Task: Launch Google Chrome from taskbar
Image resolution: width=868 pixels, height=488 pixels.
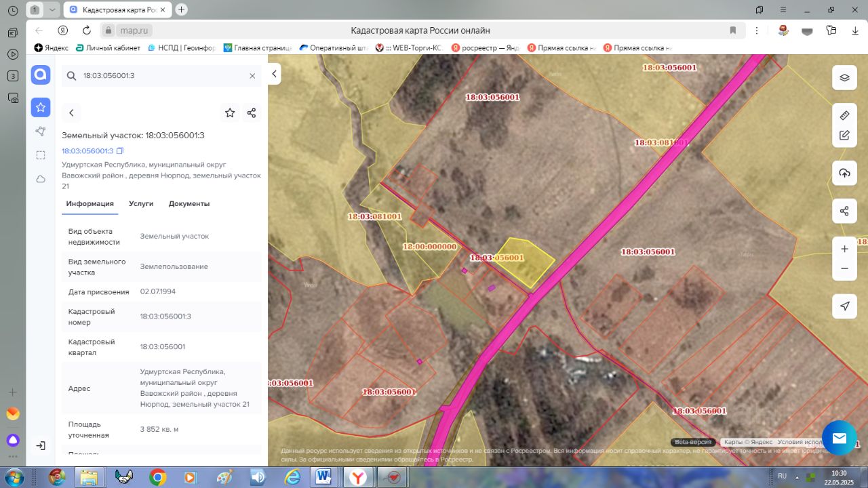Action: 157,477
